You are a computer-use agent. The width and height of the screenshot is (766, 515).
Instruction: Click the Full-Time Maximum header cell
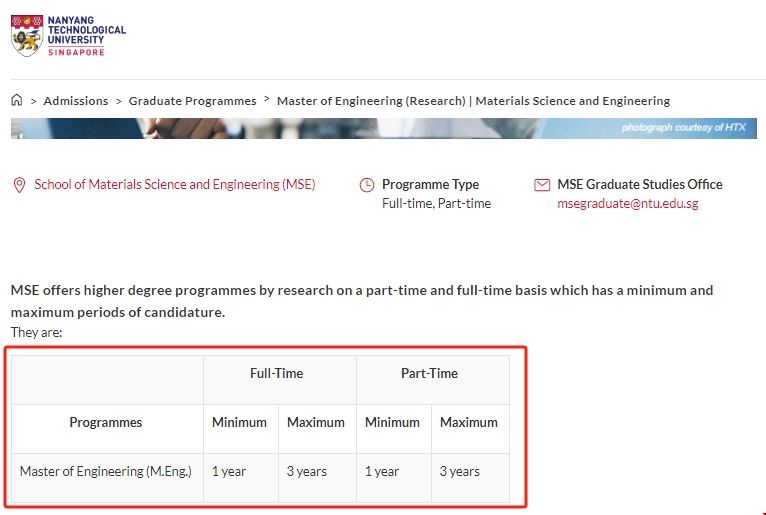pos(316,422)
